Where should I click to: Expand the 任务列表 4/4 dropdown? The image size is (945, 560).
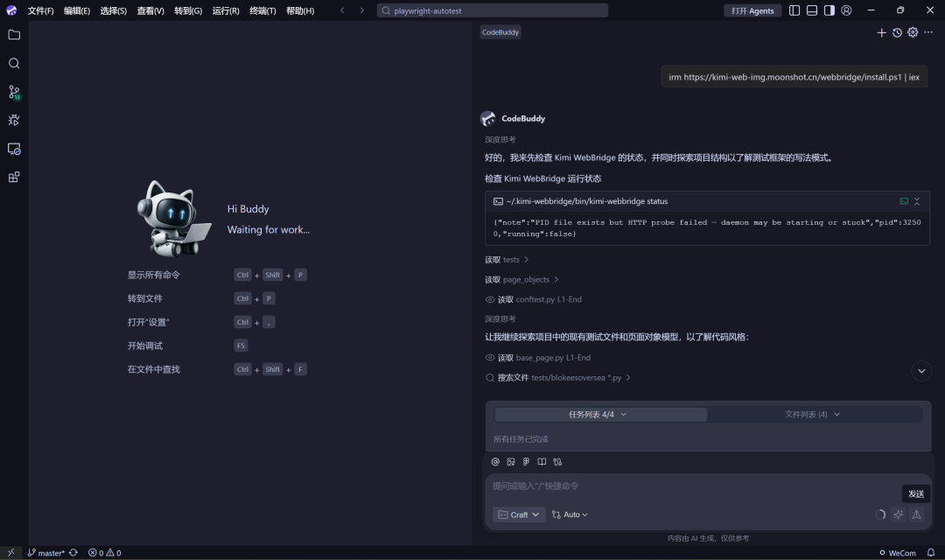coord(600,415)
